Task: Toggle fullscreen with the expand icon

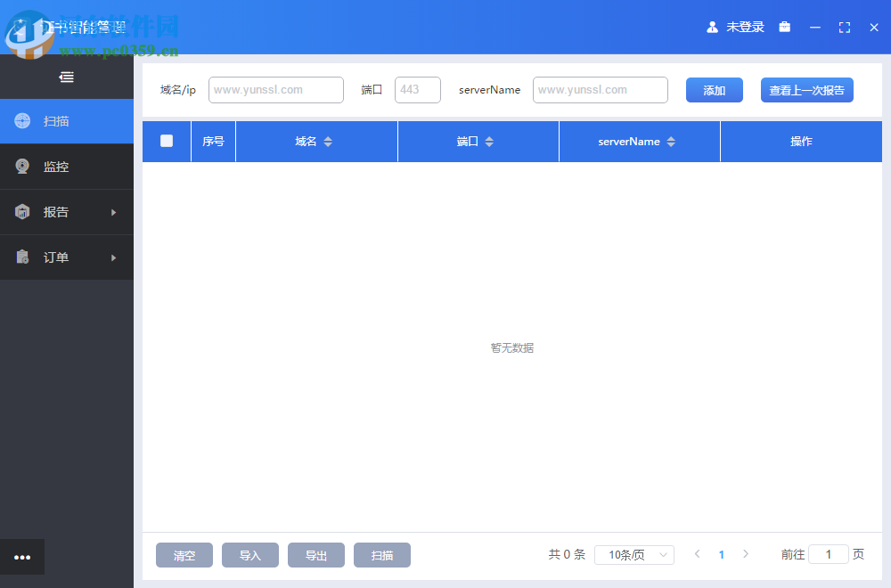Action: click(844, 27)
